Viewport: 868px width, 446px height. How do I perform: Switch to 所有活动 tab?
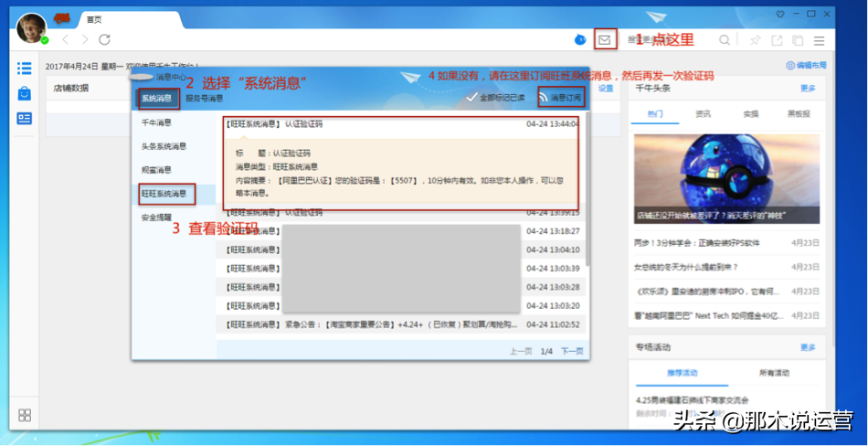click(x=774, y=373)
